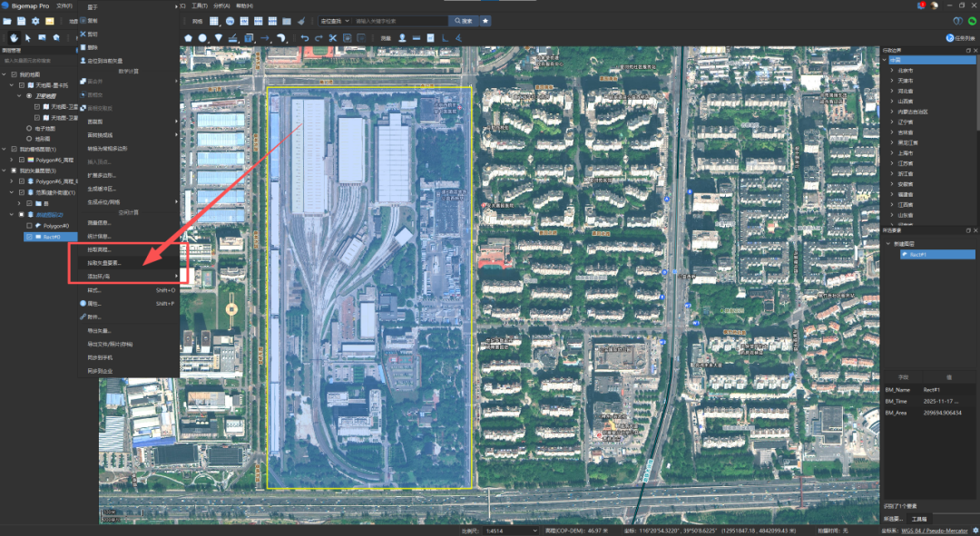
Task: Select the hand pan tool
Action: tap(14, 38)
